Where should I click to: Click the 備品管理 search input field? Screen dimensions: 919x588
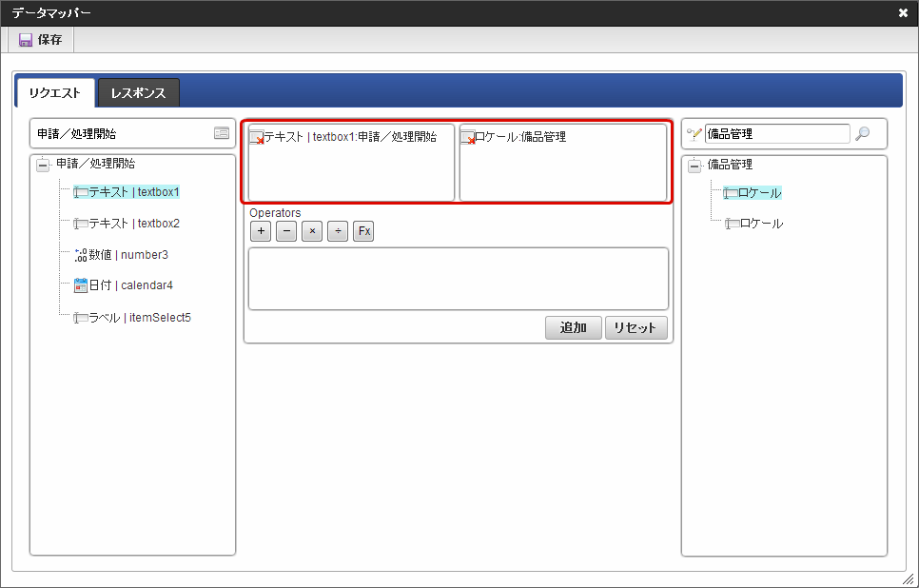pos(776,134)
